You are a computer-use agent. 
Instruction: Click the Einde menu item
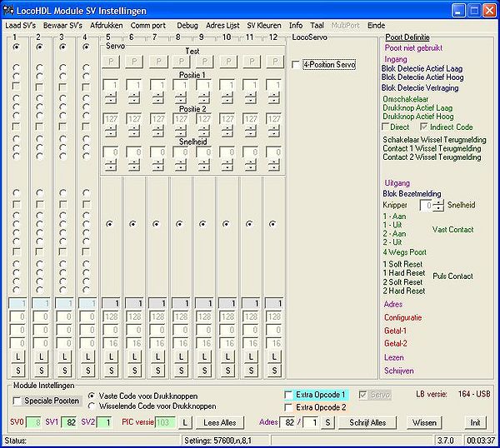376,26
